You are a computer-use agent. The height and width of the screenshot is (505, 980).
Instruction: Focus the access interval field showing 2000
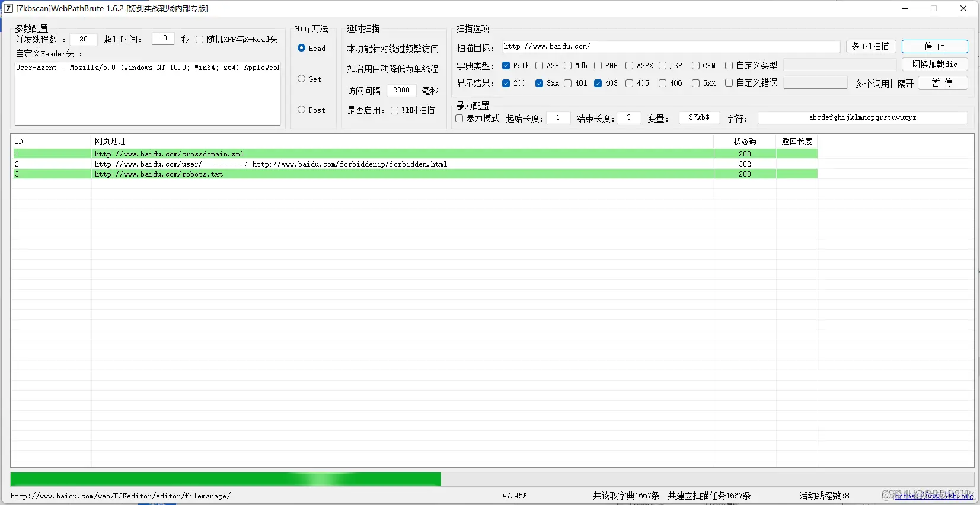pyautogui.click(x=401, y=90)
